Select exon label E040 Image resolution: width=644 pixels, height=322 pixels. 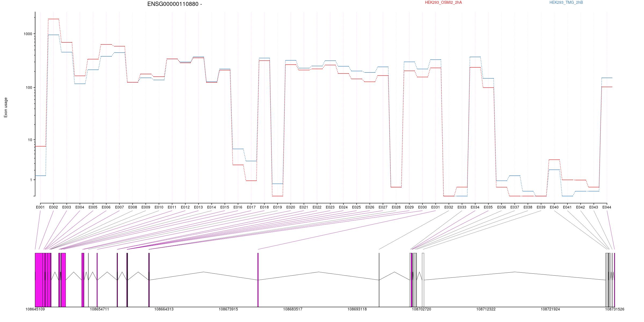(x=554, y=207)
